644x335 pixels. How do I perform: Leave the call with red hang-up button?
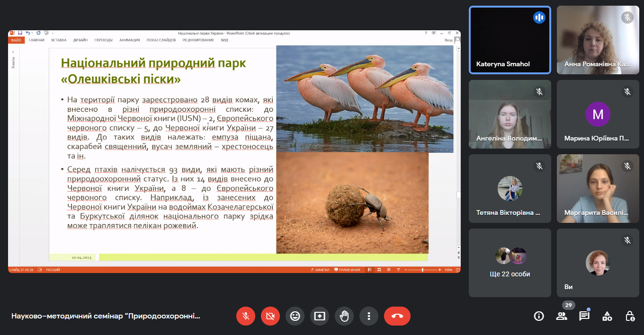pos(397,316)
